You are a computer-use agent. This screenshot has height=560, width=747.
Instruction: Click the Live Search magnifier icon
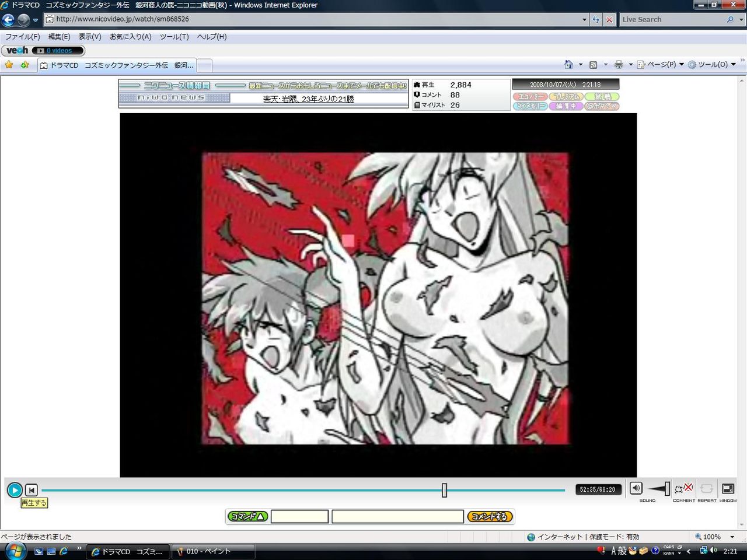[730, 19]
